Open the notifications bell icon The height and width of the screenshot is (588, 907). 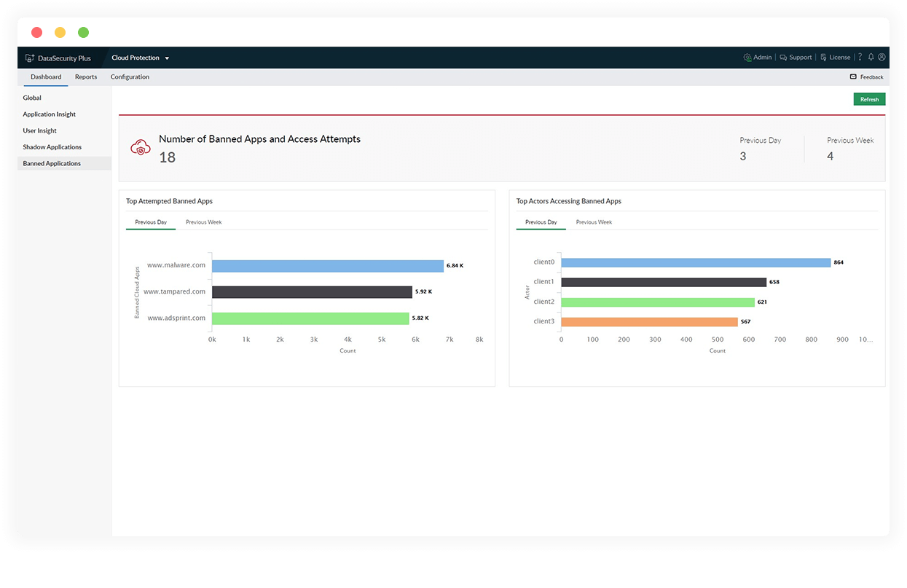[x=871, y=57]
